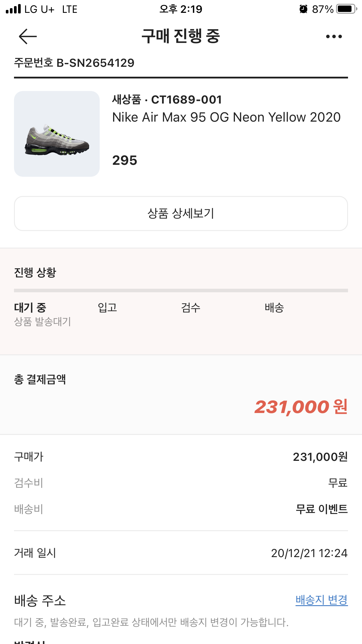Open the three-dot more options menu
Screen dimensions: 362x644
tap(334, 36)
